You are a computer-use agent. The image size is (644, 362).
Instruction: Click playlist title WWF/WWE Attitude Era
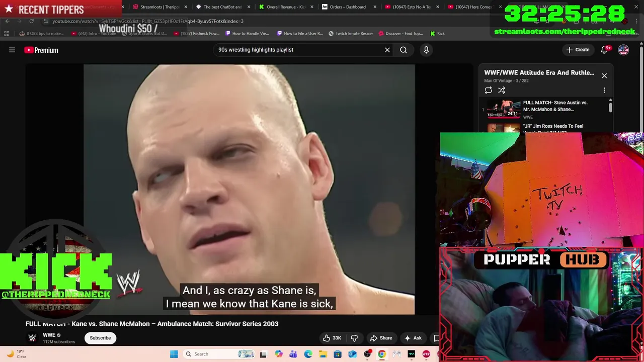539,72
